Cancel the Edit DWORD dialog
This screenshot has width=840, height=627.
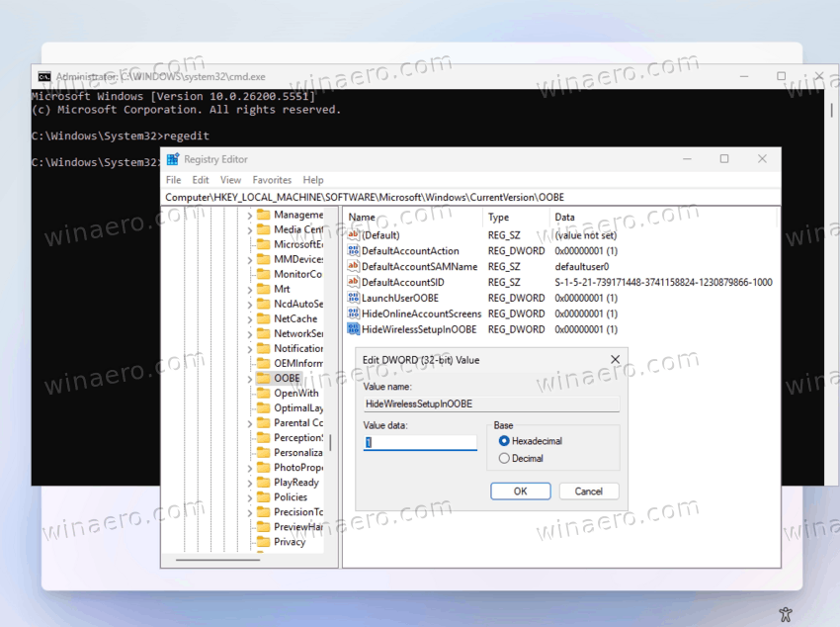coord(589,492)
